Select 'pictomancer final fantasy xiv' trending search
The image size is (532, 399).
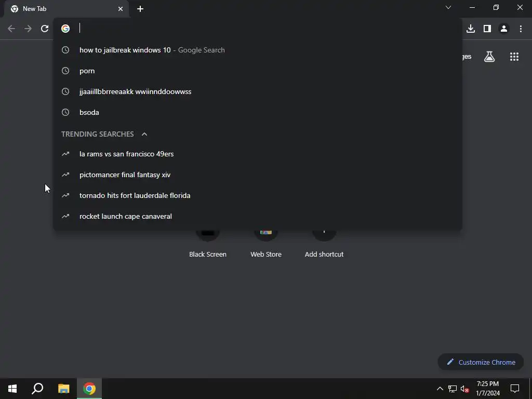click(258, 175)
